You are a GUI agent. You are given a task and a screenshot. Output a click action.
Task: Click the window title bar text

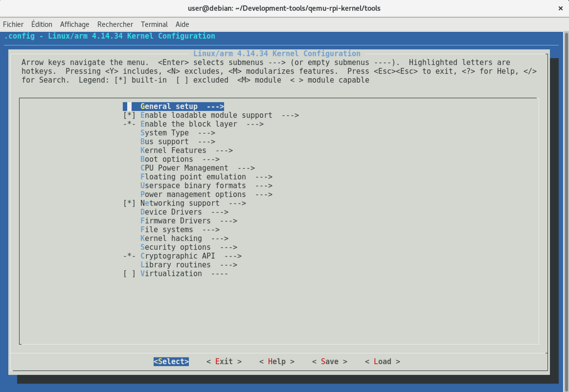coord(284,8)
